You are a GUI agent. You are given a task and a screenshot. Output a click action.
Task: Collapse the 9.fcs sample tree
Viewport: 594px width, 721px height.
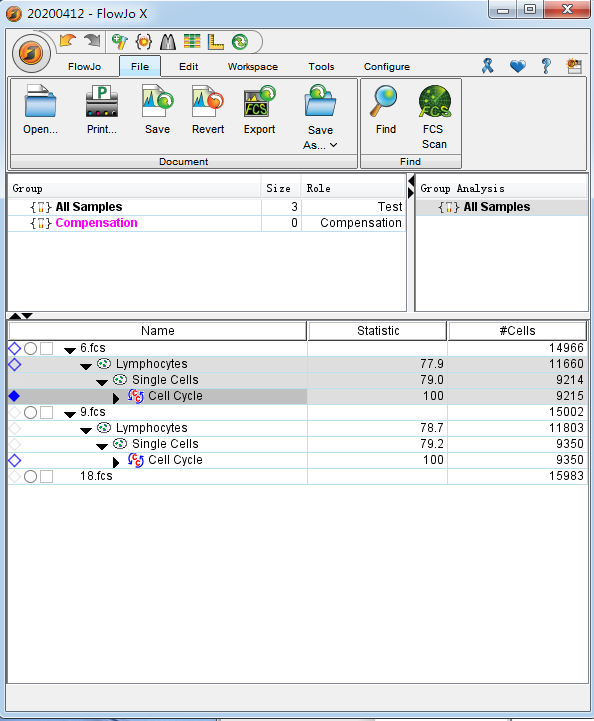pyautogui.click(x=70, y=414)
